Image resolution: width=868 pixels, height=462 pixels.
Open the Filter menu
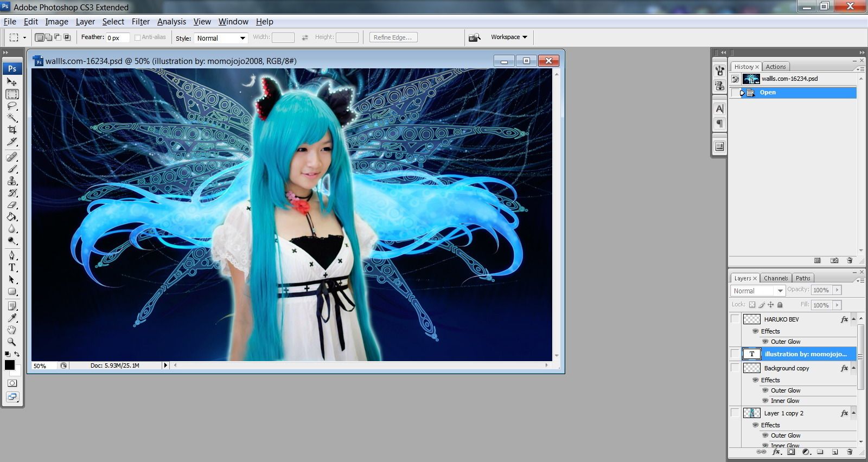[x=141, y=22]
